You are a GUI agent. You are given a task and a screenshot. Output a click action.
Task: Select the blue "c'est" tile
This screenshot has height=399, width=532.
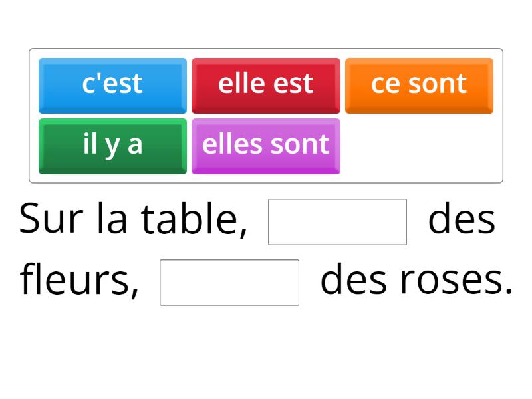(x=112, y=84)
